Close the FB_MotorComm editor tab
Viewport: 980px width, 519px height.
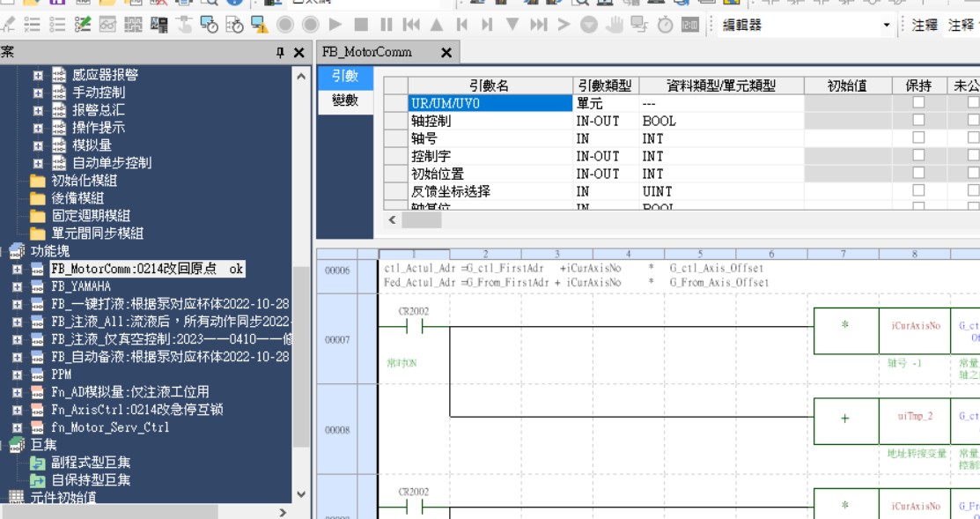coord(446,53)
